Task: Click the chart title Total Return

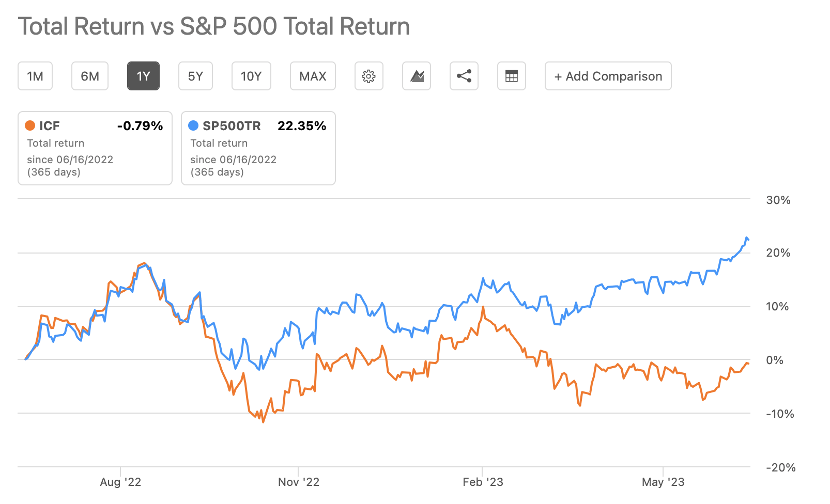Action: (x=213, y=26)
